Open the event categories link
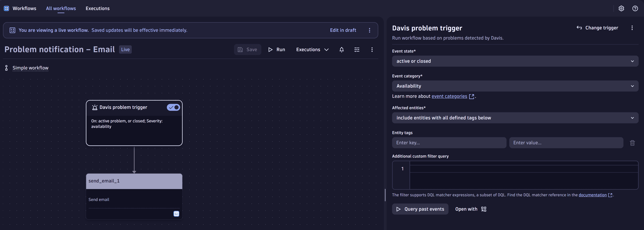 point(449,96)
